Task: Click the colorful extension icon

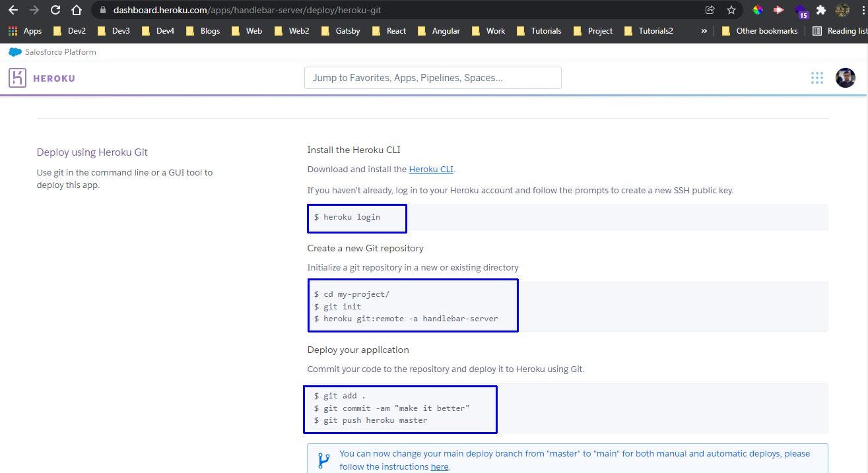Action: click(x=758, y=10)
